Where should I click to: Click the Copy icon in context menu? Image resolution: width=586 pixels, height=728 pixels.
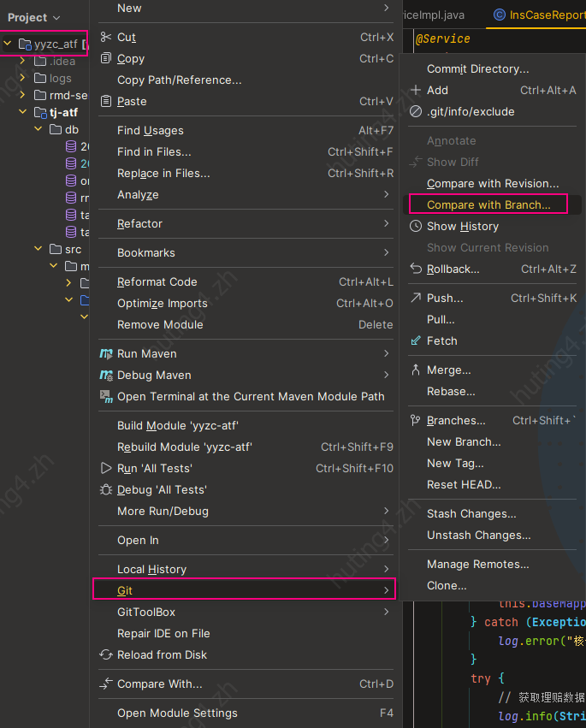point(106,58)
